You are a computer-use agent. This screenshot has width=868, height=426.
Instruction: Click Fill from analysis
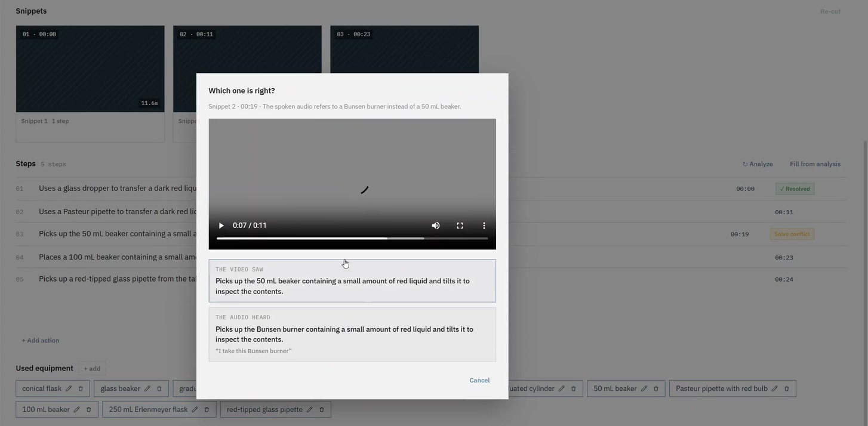click(x=815, y=164)
